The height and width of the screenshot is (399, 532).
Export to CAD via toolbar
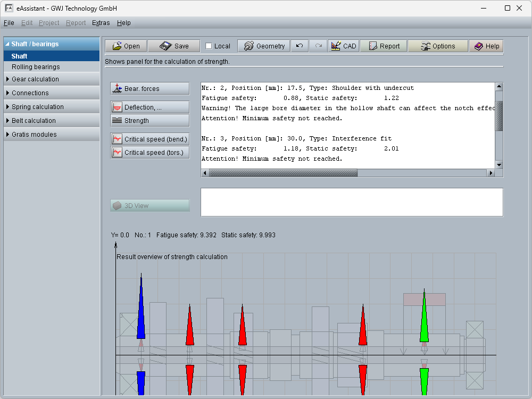point(343,46)
